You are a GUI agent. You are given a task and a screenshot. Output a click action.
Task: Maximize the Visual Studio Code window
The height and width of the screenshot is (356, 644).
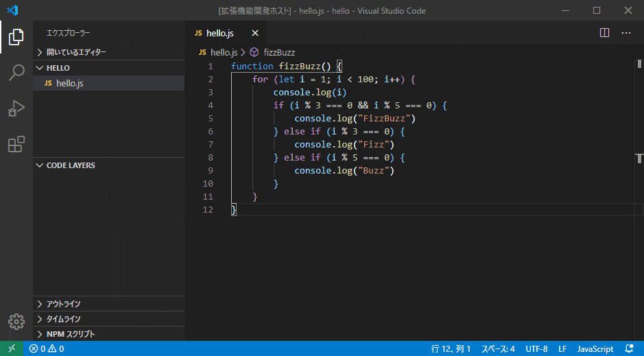click(x=597, y=10)
